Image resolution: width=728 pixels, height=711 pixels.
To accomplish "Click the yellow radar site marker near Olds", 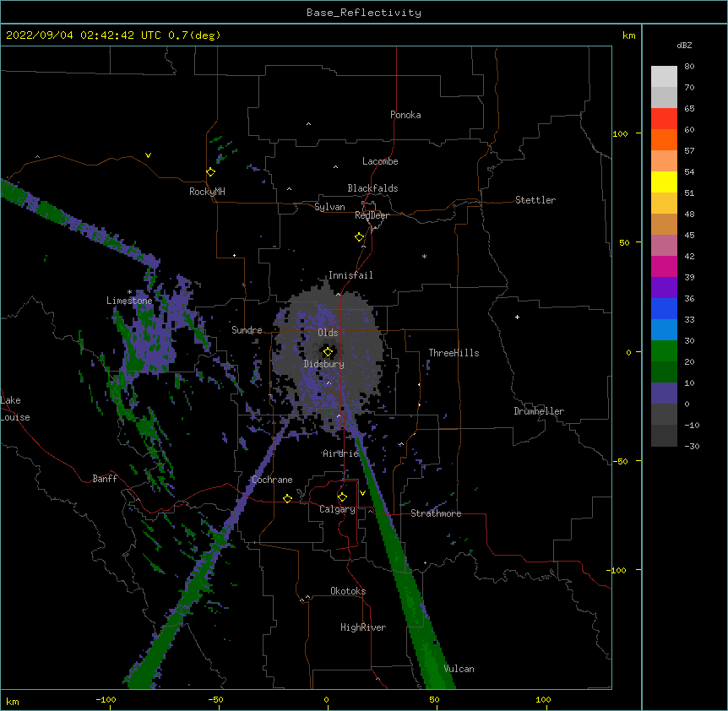I will click(328, 352).
